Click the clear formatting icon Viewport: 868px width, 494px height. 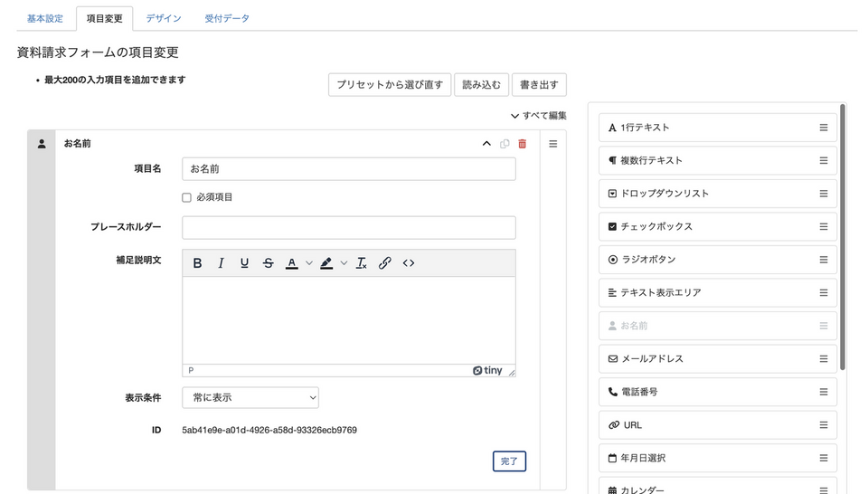tap(362, 263)
